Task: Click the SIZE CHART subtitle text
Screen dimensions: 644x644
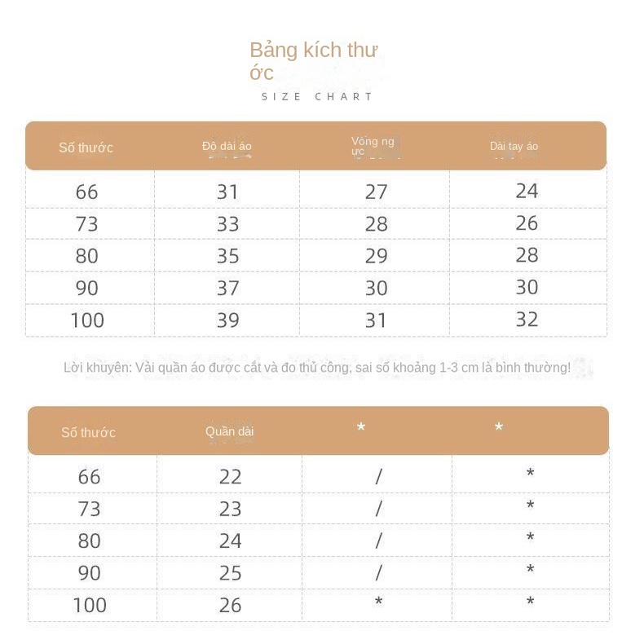Action: [317, 96]
